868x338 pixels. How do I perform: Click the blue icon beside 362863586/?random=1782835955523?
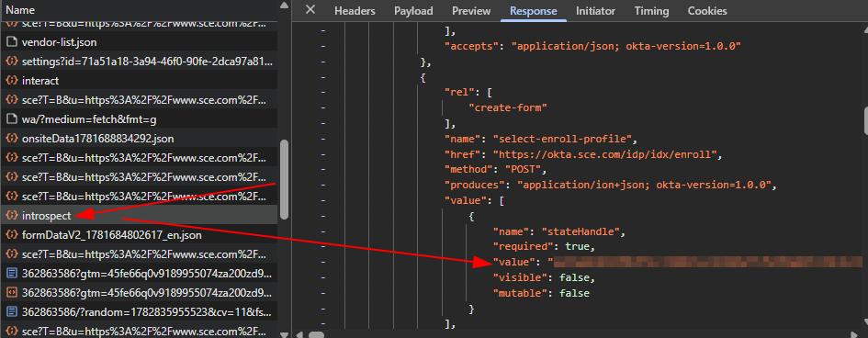tap(11, 311)
